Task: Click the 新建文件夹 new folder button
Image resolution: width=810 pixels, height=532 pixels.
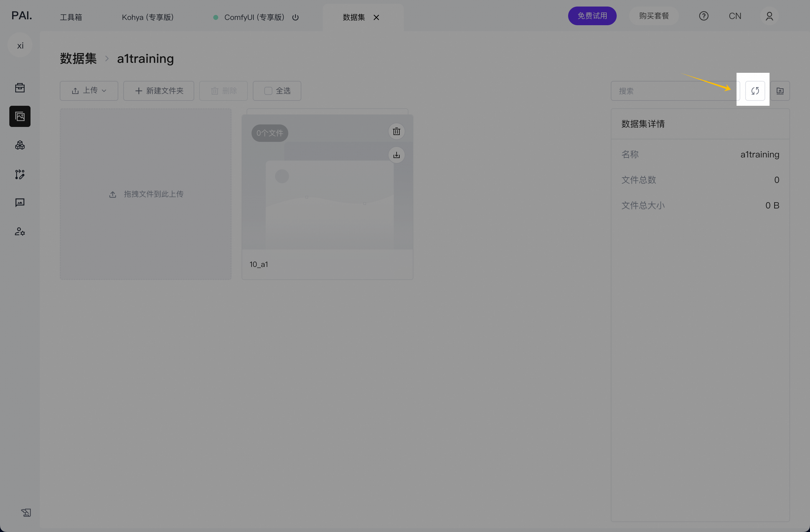Action: pyautogui.click(x=158, y=91)
